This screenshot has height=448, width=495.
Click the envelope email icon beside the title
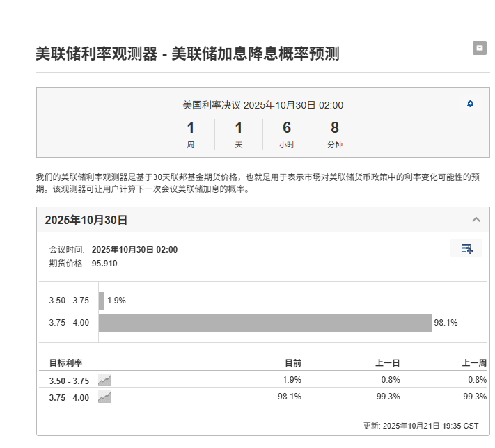pos(479,48)
